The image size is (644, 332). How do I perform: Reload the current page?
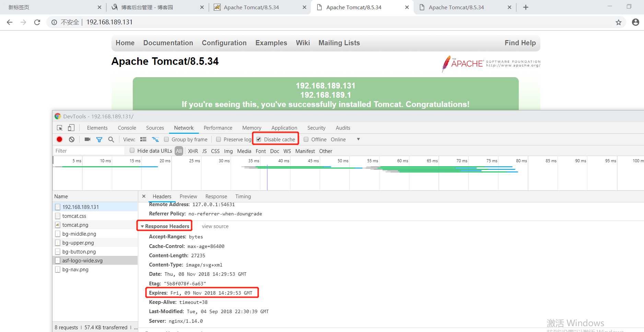37,22
